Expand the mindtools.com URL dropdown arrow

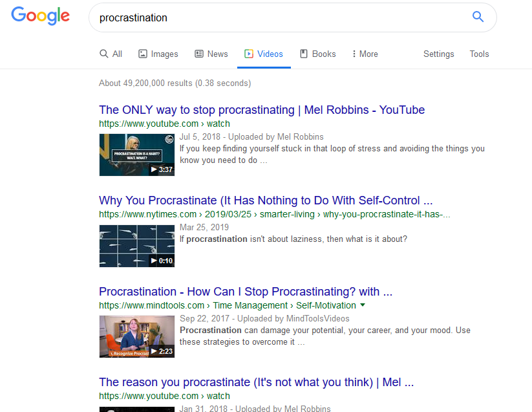(363, 305)
